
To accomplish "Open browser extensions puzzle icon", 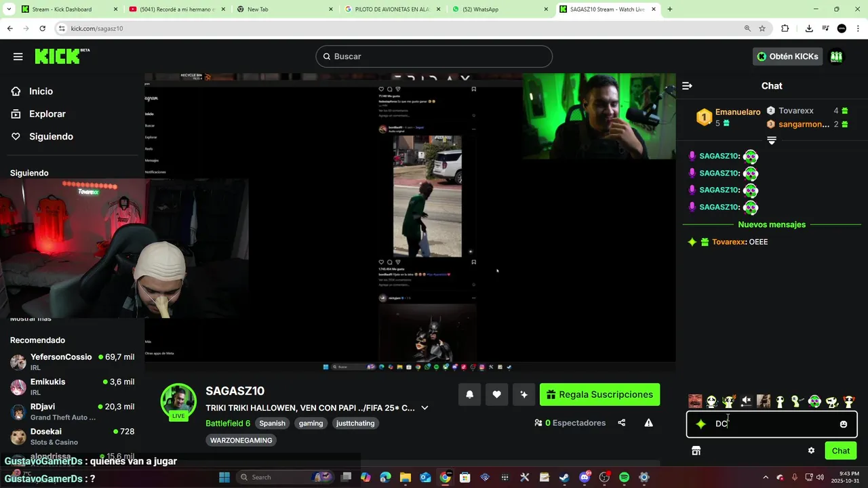I will (785, 28).
